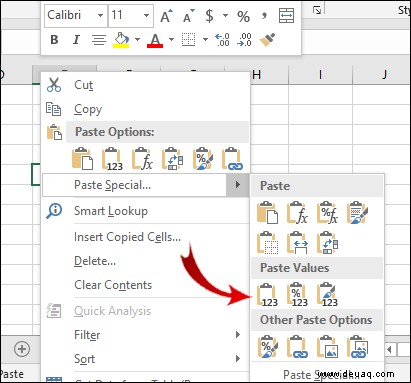Screen dimensions: 411x383
Task: Open the Calibri font name dropdown
Action: point(100,15)
